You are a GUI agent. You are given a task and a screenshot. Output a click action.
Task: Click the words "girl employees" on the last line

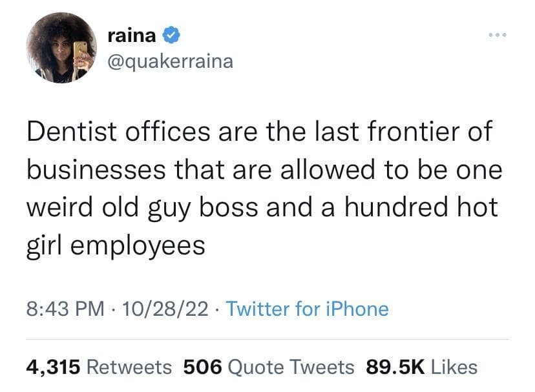pyautogui.click(x=116, y=246)
